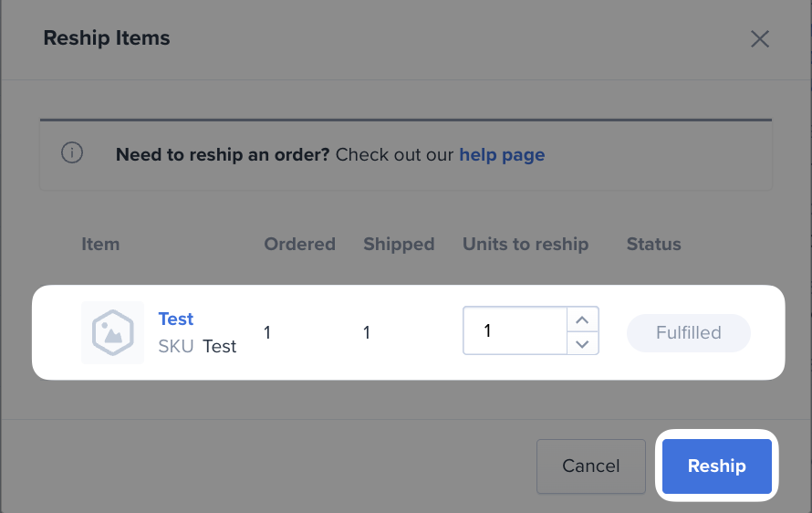Click the info circle icon in the banner
812x513 pixels.
(72, 152)
